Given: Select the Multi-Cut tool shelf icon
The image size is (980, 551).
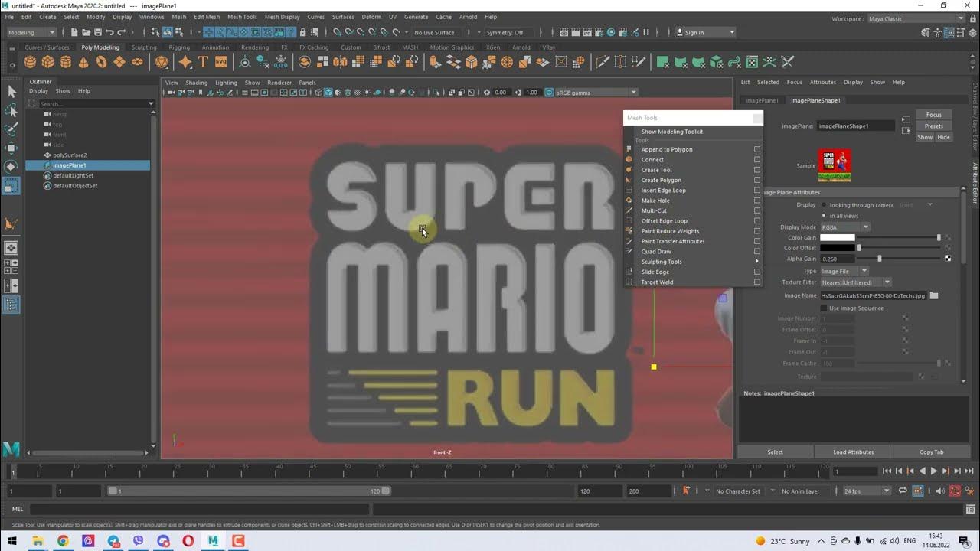Looking at the screenshot, I should point(603,62).
